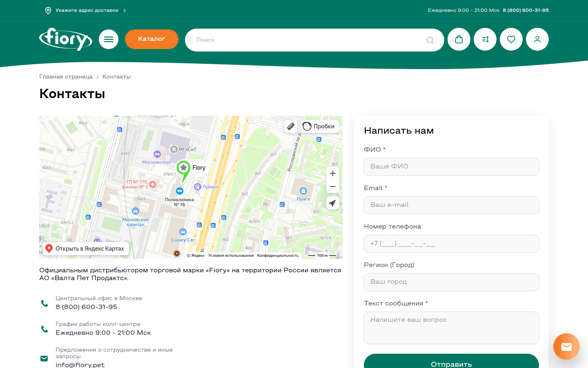Open the orange mail chat widget

(566, 347)
